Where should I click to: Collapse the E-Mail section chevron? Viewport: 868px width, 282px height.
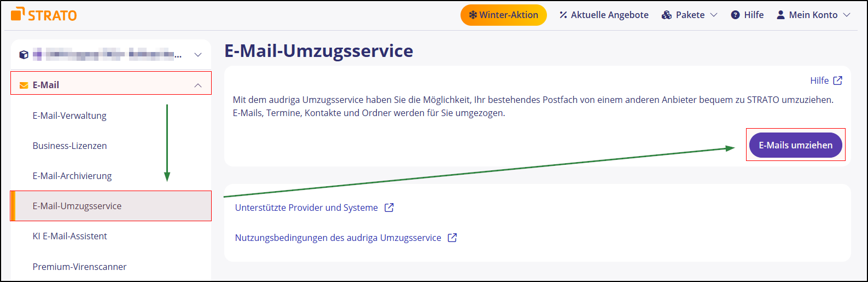(198, 85)
